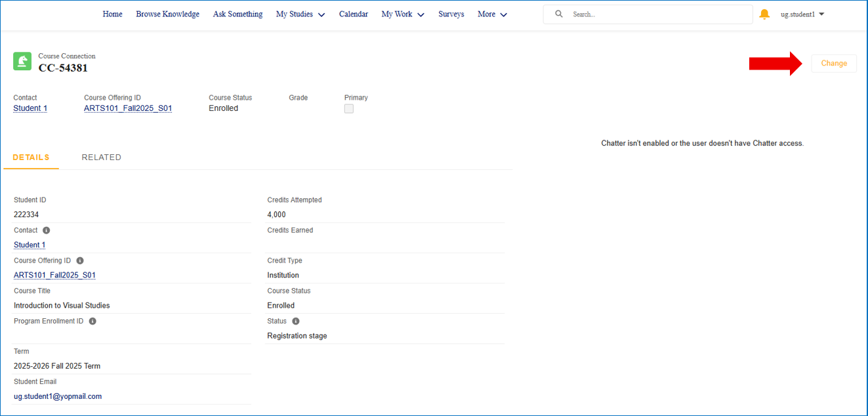Click the search magnifier icon
The image size is (868, 416).
[558, 13]
